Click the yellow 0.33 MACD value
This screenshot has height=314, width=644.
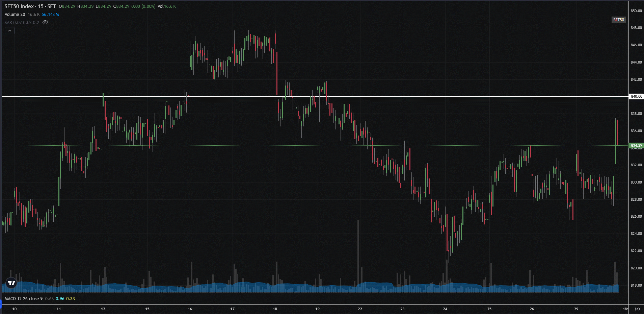[71, 299]
